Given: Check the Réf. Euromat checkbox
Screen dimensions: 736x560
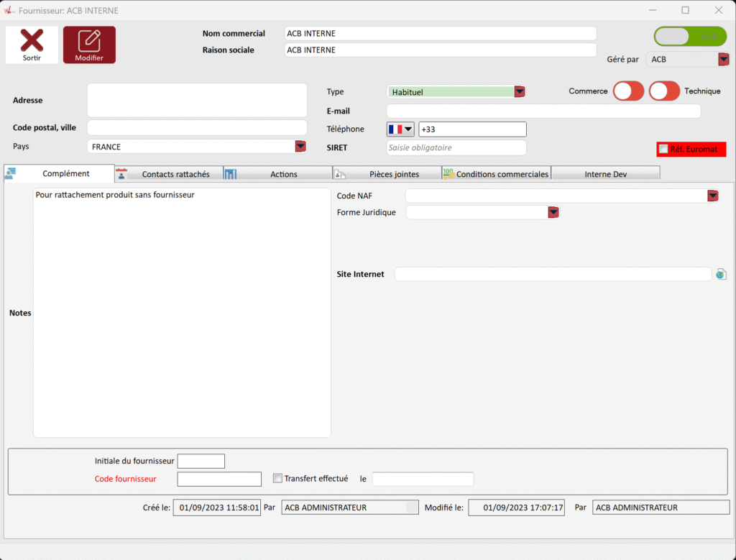Looking at the screenshot, I should click(663, 149).
